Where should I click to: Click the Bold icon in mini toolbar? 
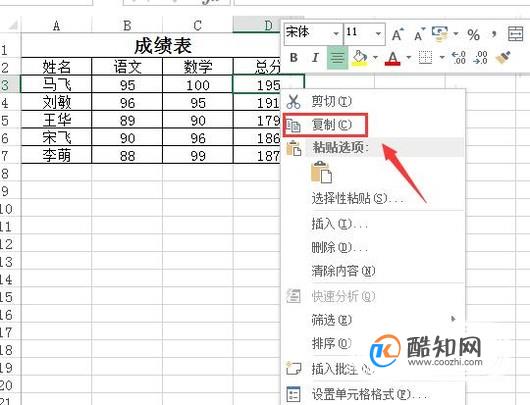[294, 58]
